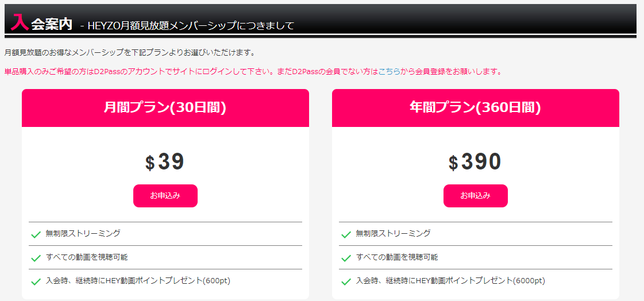Click the annual plan unlimited streaming checkmark

pos(346,234)
